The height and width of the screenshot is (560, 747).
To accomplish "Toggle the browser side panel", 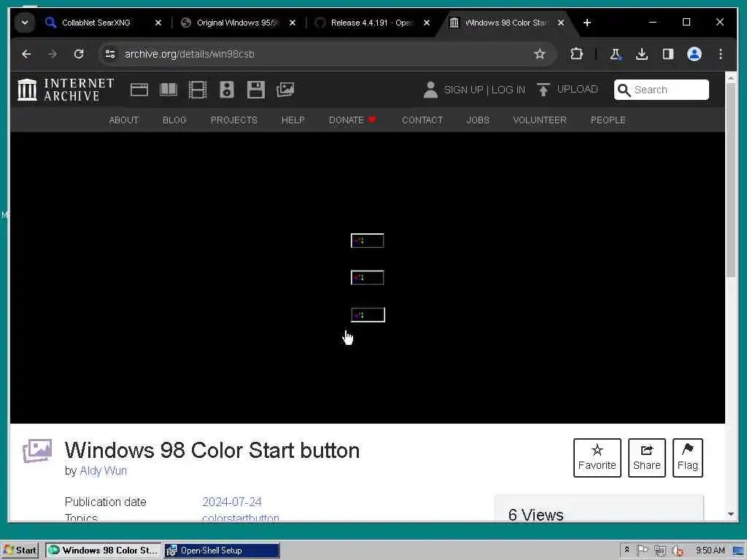I will click(668, 54).
